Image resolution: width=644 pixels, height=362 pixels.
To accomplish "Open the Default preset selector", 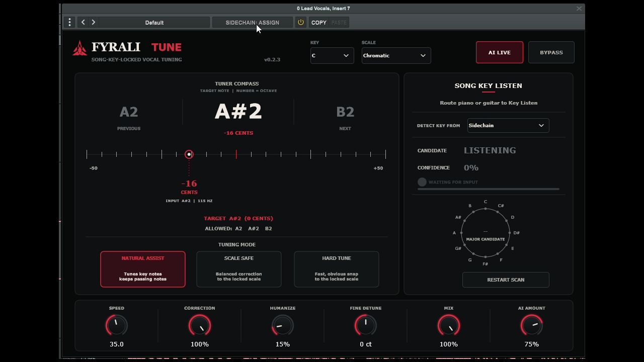I will click(x=154, y=23).
